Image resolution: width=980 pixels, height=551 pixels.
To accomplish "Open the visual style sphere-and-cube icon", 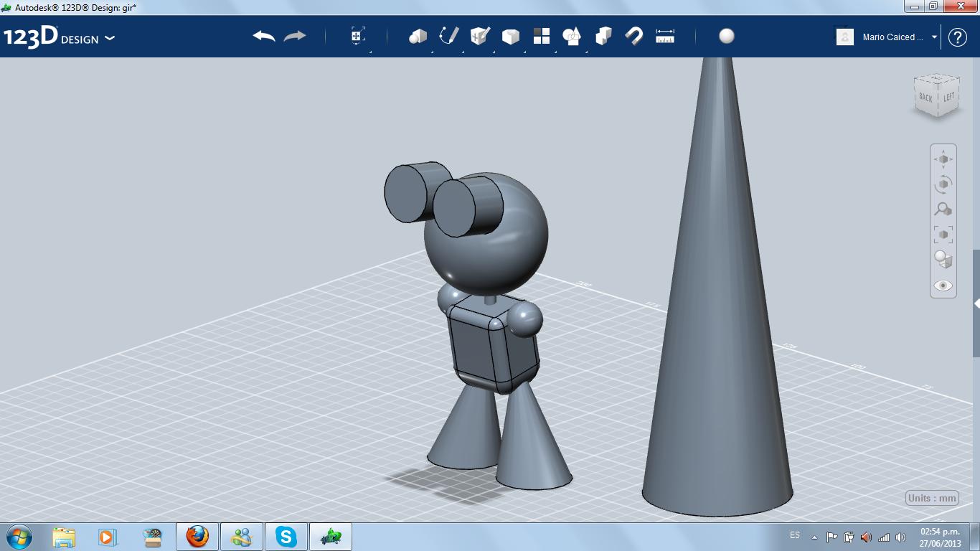I will coord(943,260).
